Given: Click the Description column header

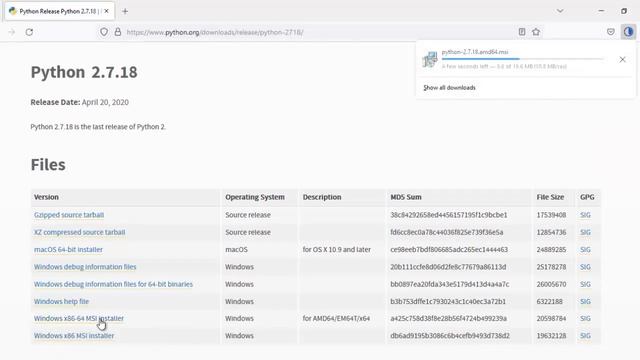Looking at the screenshot, I should (322, 197).
